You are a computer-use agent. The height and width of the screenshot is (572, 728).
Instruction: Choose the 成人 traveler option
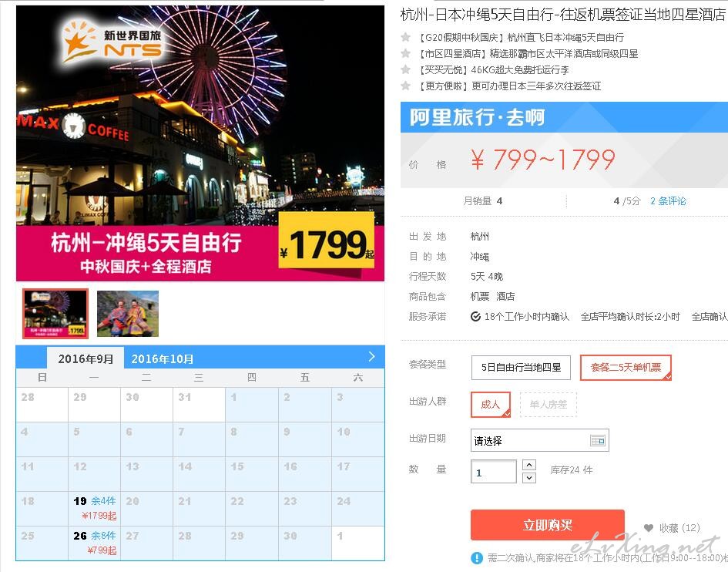(491, 404)
